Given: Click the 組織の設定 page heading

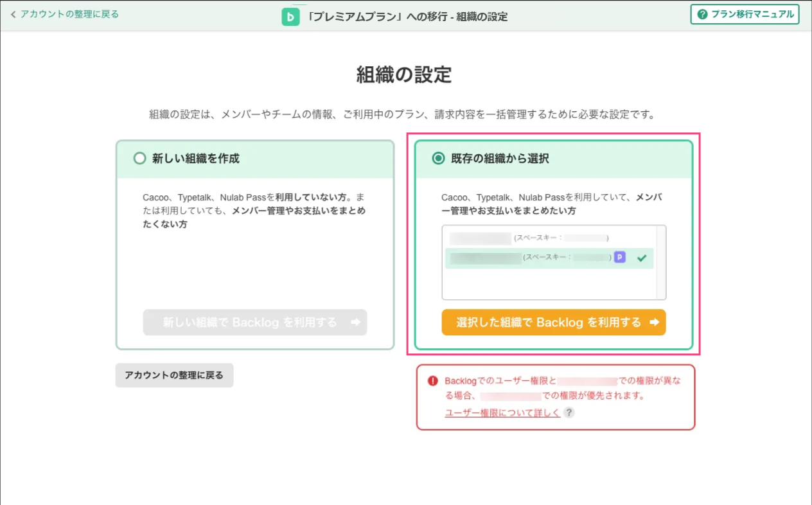Looking at the screenshot, I should (404, 75).
